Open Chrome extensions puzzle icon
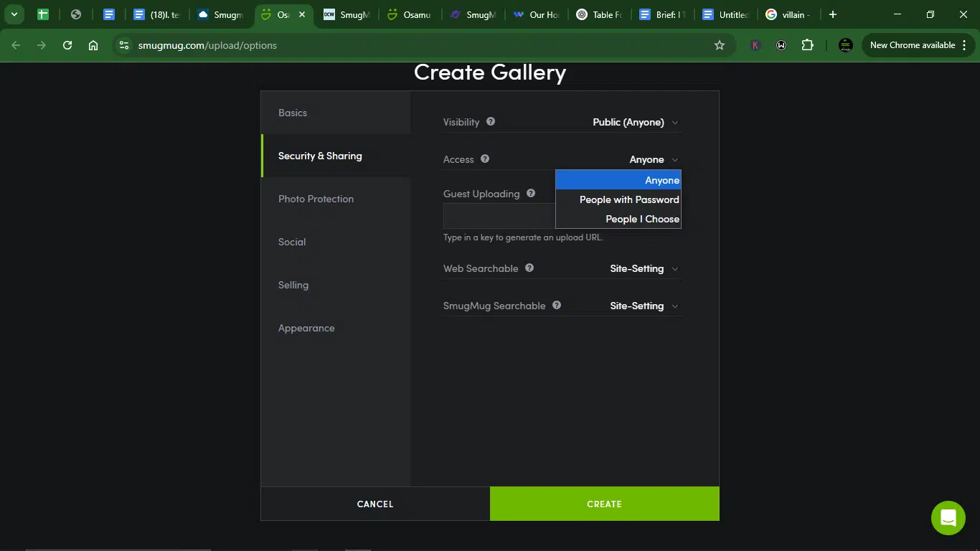This screenshot has width=980, height=551. tap(808, 45)
